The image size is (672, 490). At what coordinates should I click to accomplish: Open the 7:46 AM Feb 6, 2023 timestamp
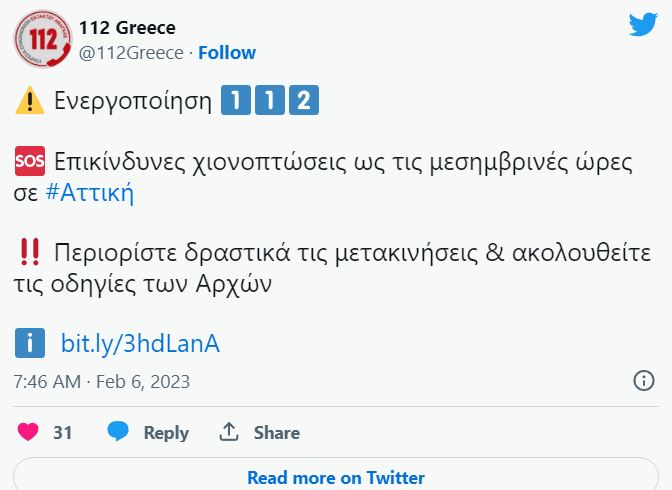[102, 382]
